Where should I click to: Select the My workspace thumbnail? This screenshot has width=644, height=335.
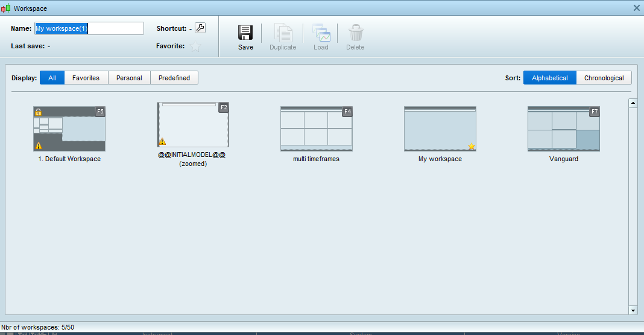(x=440, y=129)
